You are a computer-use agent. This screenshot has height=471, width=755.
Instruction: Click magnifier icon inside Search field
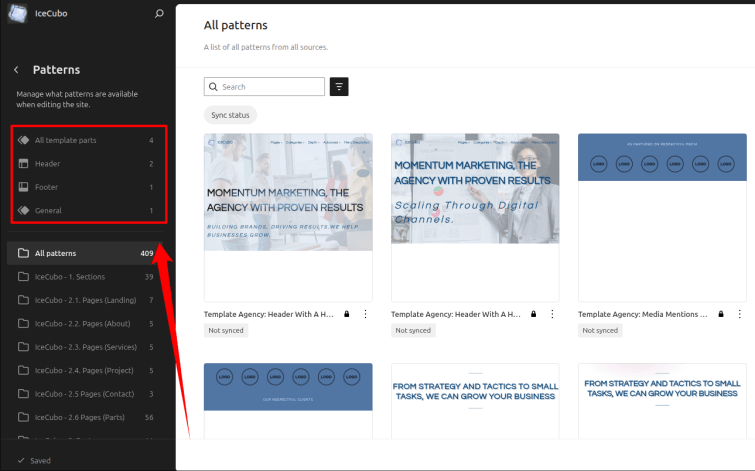click(x=213, y=87)
